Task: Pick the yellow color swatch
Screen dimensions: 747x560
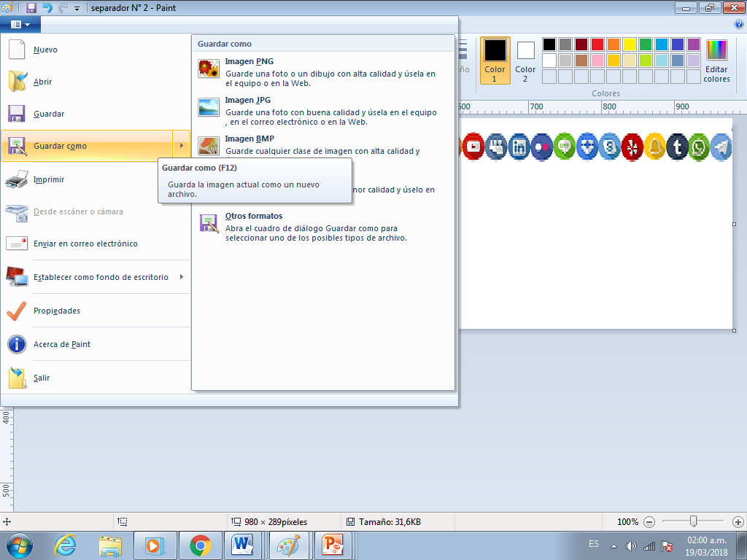Action: [x=630, y=44]
